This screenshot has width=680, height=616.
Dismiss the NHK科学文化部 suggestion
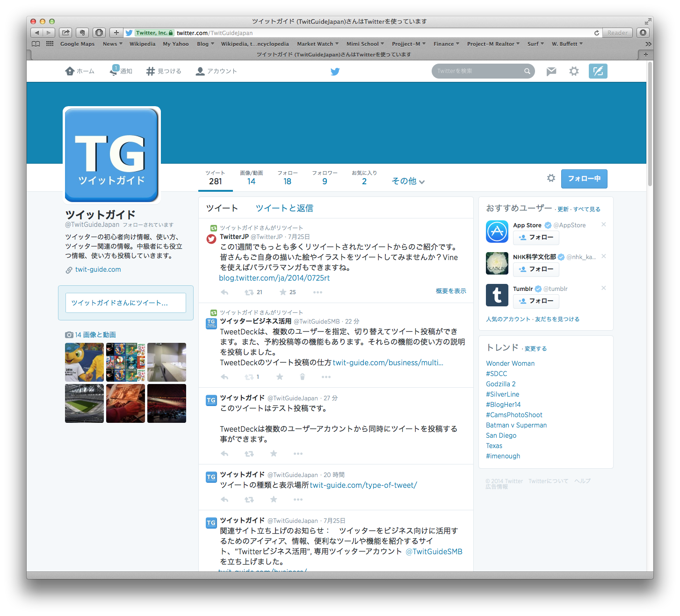coord(604,256)
